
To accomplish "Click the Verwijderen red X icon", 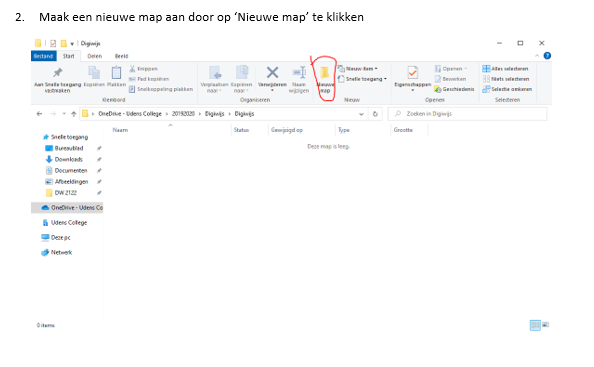I will [272, 72].
